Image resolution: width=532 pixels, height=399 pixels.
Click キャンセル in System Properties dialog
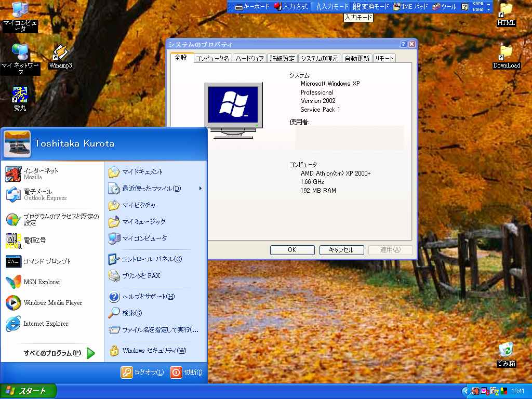341,250
